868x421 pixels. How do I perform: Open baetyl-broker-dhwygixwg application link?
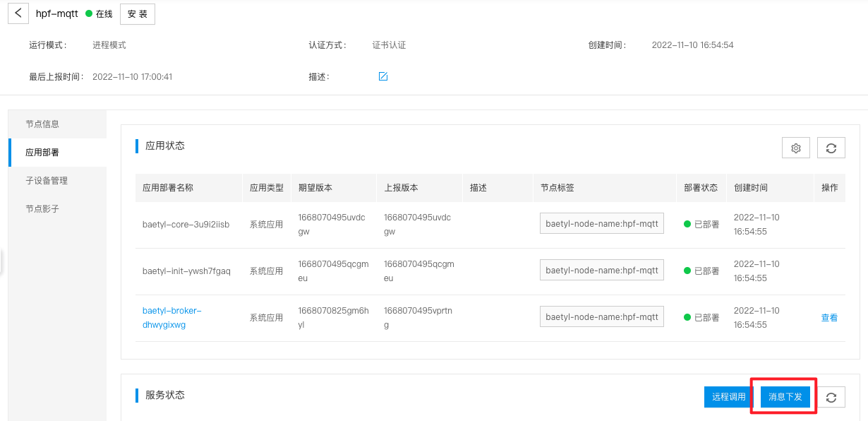[x=172, y=318]
